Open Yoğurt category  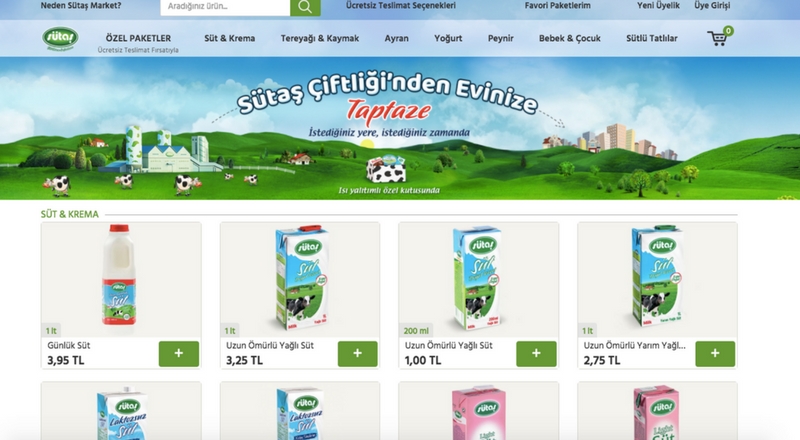tap(448, 38)
